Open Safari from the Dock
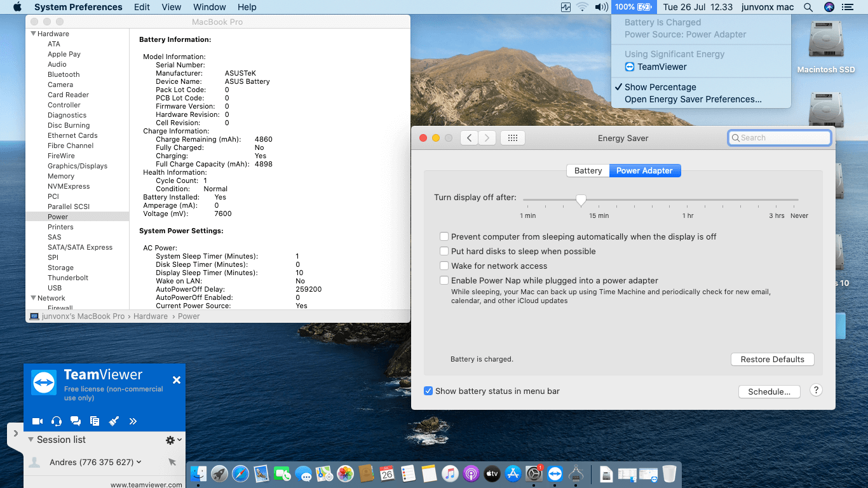Viewport: 868px width, 488px height. tap(240, 473)
